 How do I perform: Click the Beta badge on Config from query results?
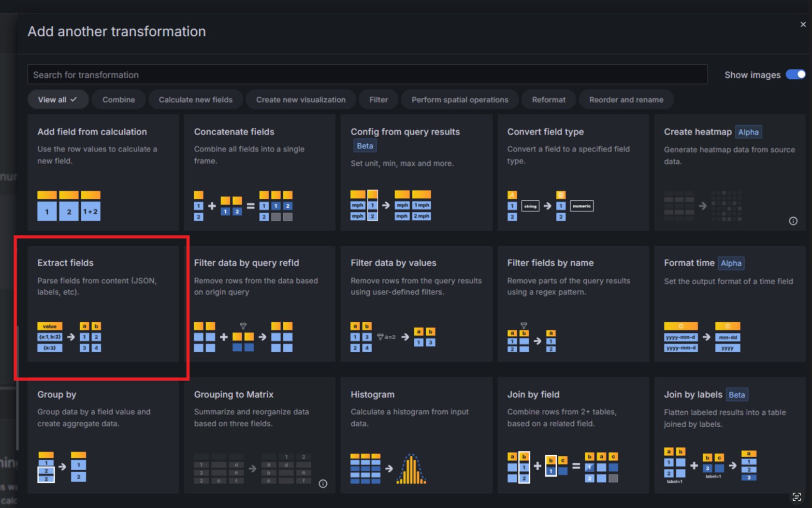(x=365, y=146)
